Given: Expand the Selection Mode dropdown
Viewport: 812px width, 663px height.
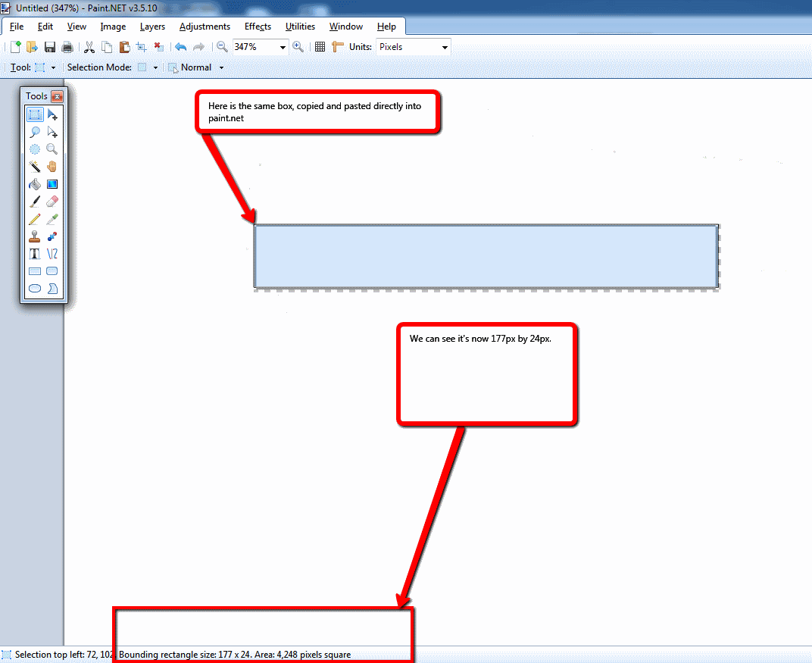Looking at the screenshot, I should tap(155, 67).
